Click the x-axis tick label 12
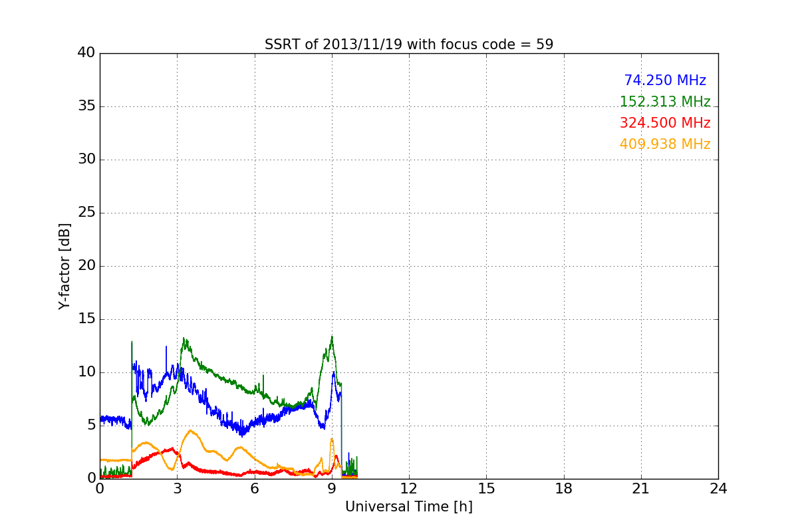The image size is (798, 532). point(409,489)
